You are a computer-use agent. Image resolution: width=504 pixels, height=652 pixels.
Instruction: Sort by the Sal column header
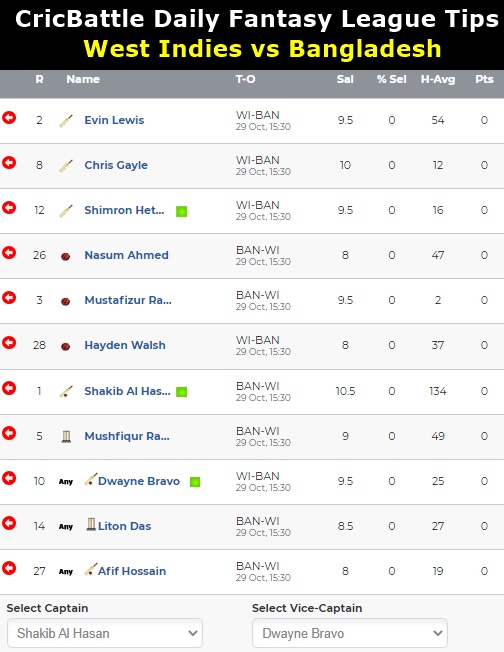click(345, 79)
